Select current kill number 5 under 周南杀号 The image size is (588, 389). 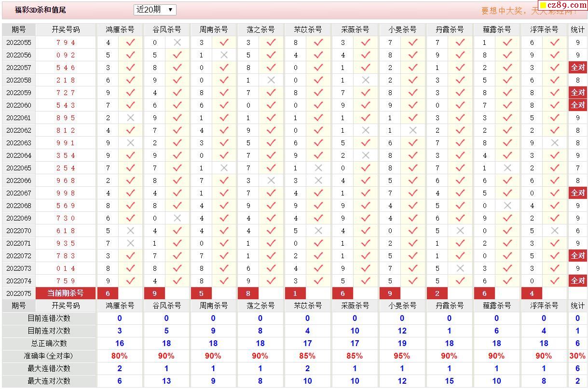click(x=202, y=293)
